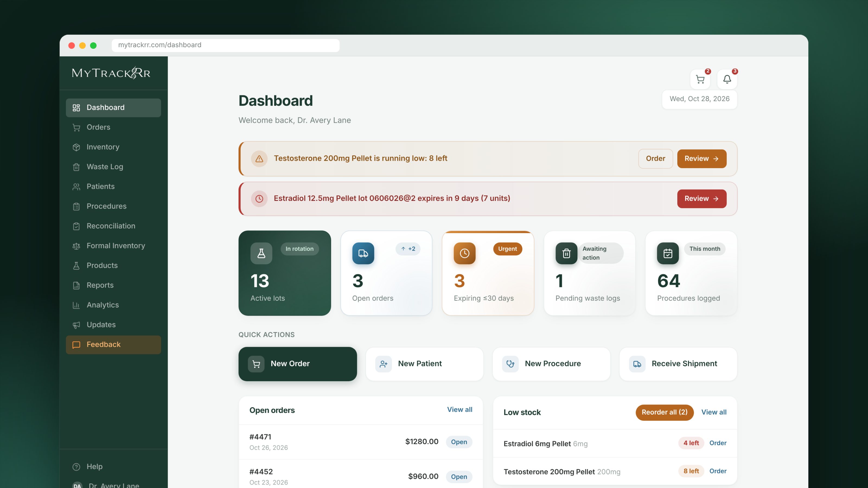
Task: Open Help in the sidebar footer
Action: [x=113, y=467]
